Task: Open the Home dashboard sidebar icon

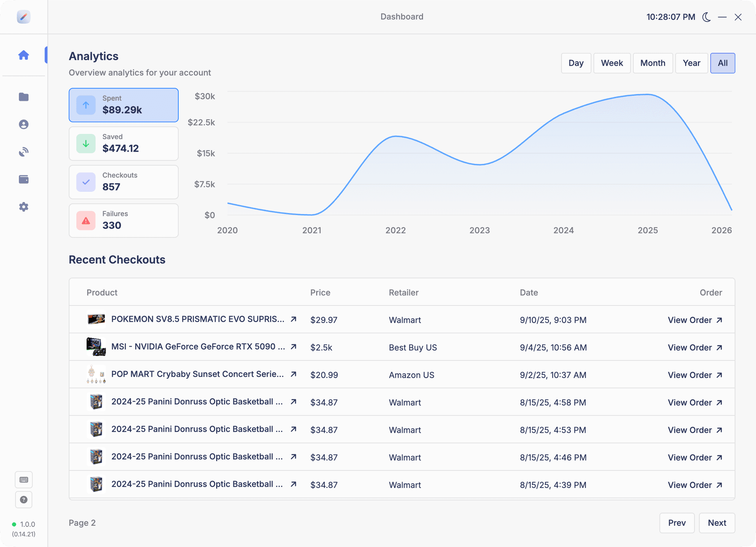Action: 24,55
